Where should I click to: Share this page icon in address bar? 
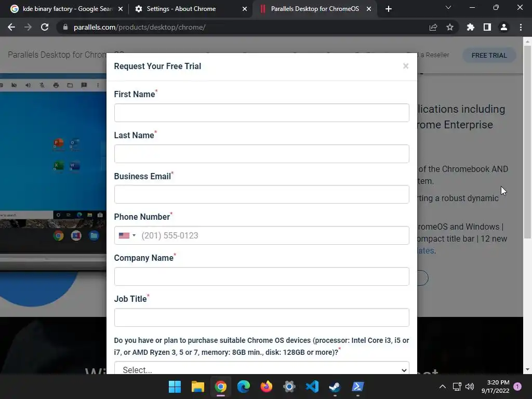point(433,27)
